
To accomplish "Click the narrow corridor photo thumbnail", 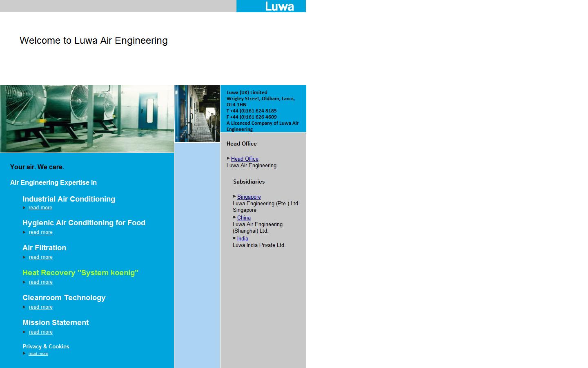I will [197, 113].
